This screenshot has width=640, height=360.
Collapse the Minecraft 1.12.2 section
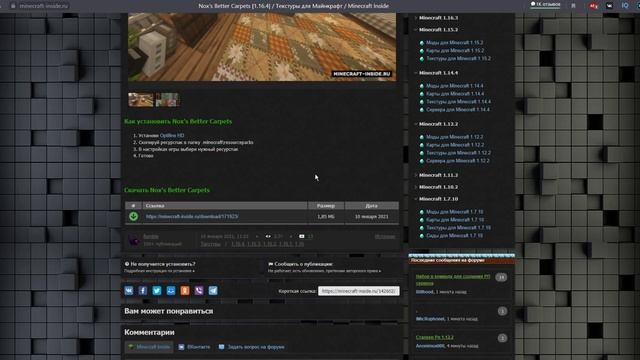pyautogui.click(x=438, y=124)
